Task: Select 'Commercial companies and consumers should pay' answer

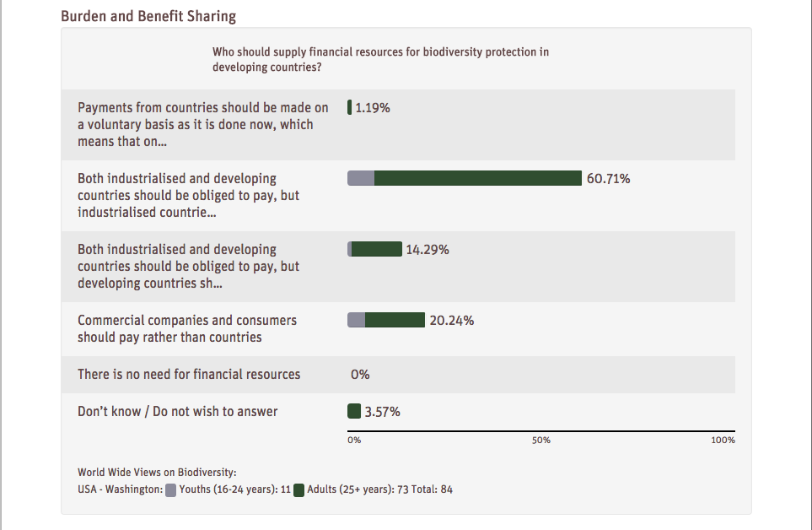Action: pyautogui.click(x=187, y=328)
